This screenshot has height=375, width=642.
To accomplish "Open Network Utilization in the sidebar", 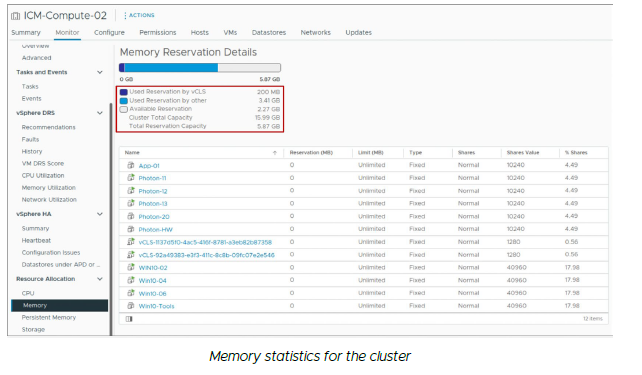I will tap(49, 199).
